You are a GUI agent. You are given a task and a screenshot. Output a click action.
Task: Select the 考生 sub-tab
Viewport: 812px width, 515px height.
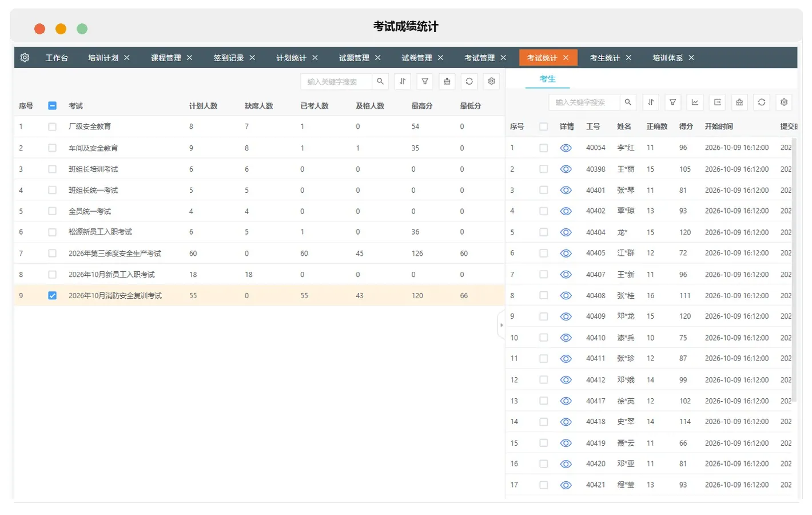pyautogui.click(x=547, y=79)
